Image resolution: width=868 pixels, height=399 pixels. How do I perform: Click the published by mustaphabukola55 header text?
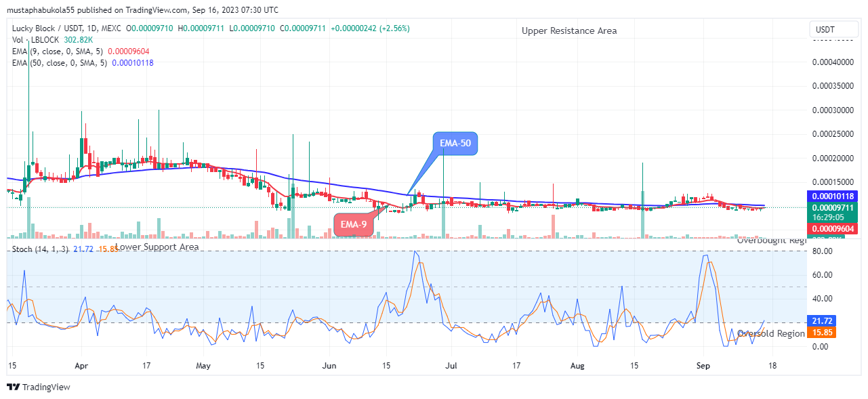[142, 10]
